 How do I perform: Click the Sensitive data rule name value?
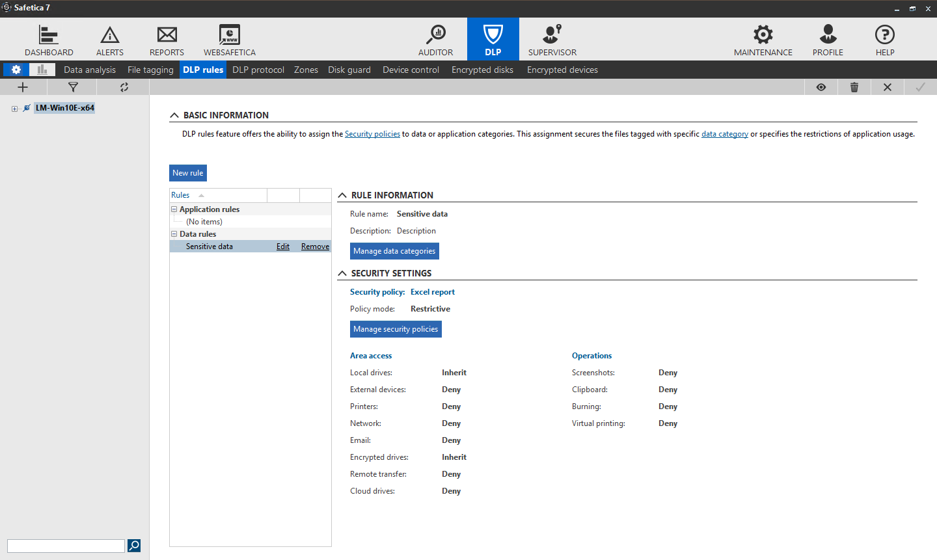(422, 214)
